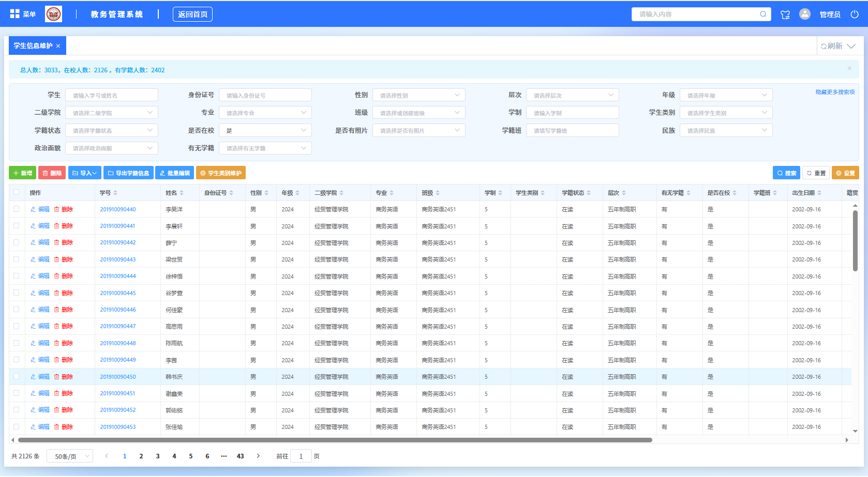Click the 学生 name or ID input
The width and height of the screenshot is (868, 477).
coord(111,95)
